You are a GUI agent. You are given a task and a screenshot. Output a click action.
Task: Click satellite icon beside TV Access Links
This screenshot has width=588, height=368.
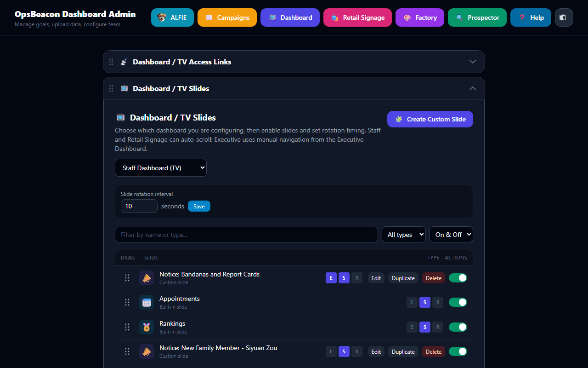pyautogui.click(x=124, y=62)
